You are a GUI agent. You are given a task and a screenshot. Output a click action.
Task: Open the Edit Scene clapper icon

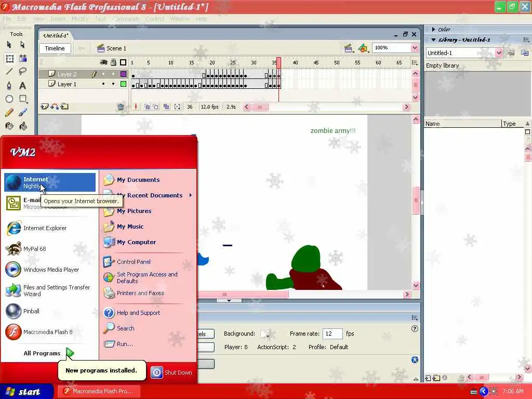point(349,48)
